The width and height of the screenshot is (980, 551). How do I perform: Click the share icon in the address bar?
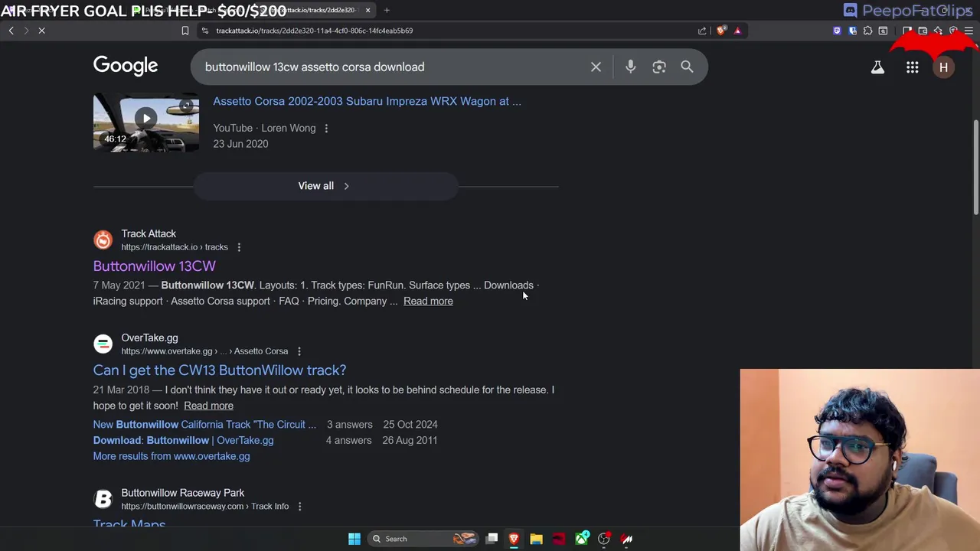tap(702, 31)
